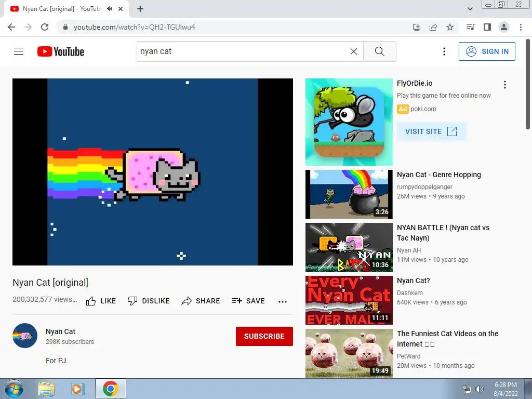The height and width of the screenshot is (399, 532).
Task: Open the taskbar media player icon
Action: pyautogui.click(x=78, y=389)
